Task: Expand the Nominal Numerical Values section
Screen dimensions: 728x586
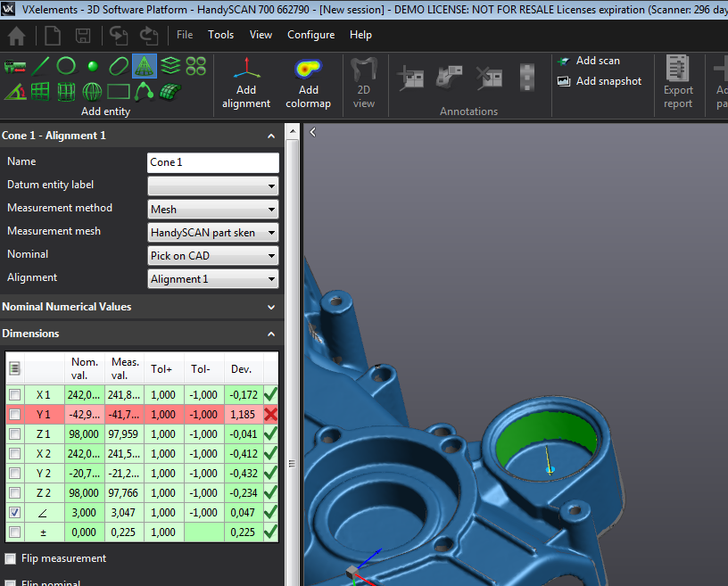Action: [141, 307]
